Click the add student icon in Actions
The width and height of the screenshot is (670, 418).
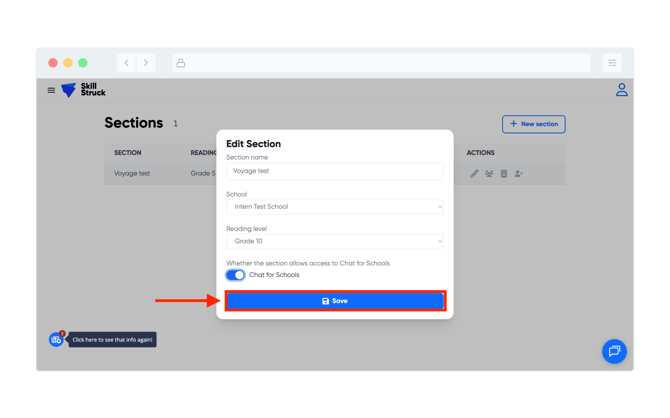[519, 174]
